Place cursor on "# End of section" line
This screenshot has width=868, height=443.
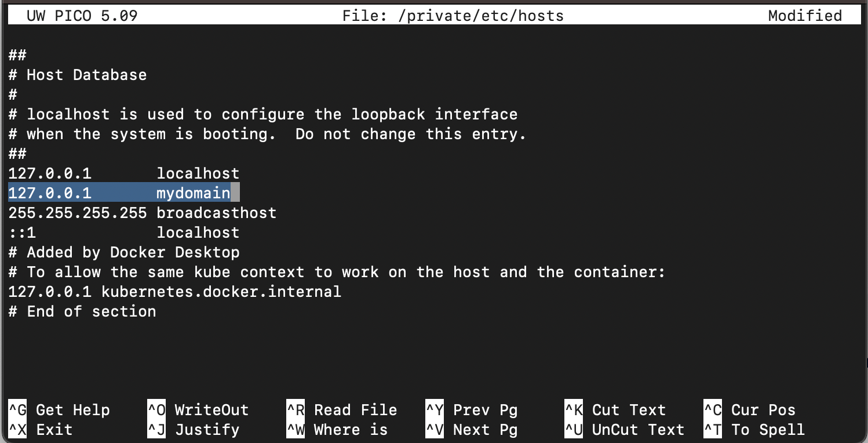coord(82,311)
